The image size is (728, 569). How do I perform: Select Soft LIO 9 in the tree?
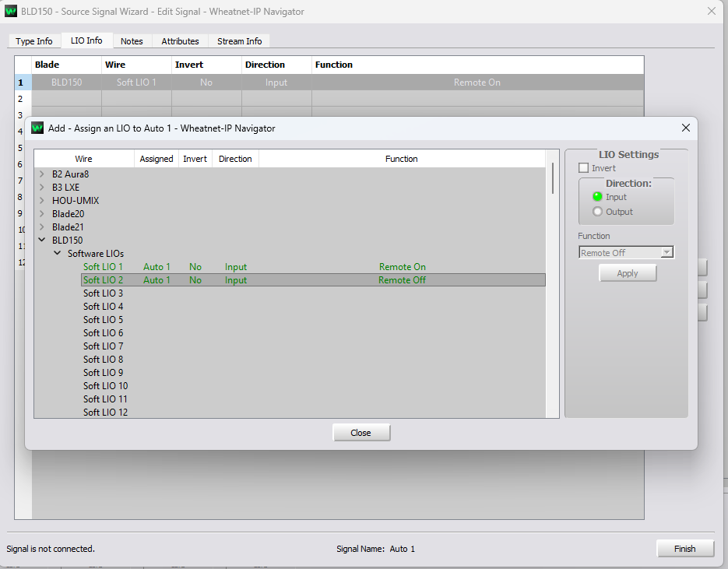click(103, 373)
